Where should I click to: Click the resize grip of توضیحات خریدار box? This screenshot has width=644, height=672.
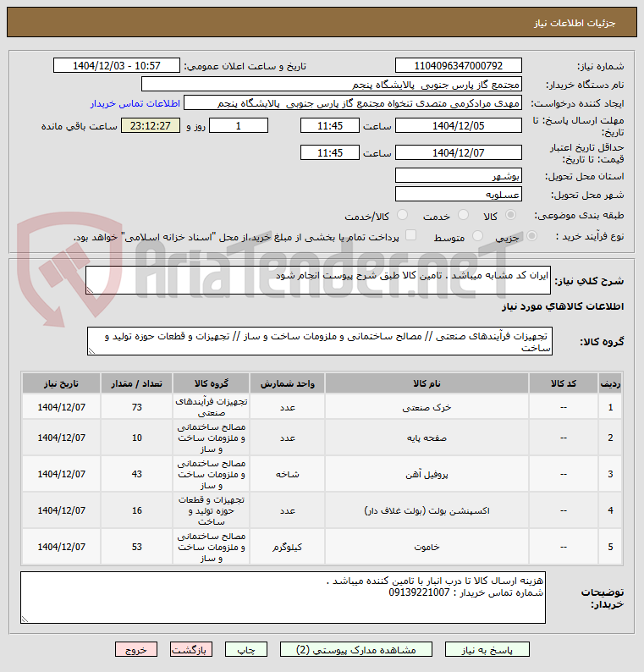(25, 620)
